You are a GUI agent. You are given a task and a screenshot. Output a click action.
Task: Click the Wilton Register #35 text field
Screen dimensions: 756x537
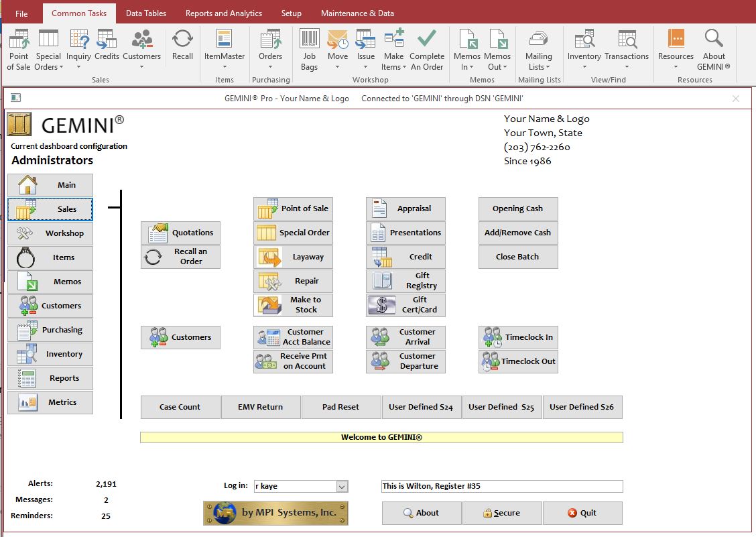pos(502,486)
